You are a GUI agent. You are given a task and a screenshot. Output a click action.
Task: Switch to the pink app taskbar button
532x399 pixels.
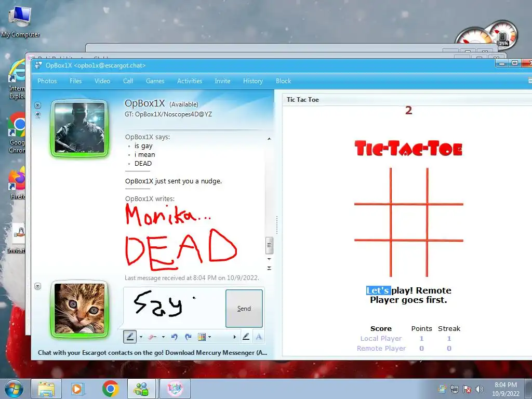click(176, 389)
